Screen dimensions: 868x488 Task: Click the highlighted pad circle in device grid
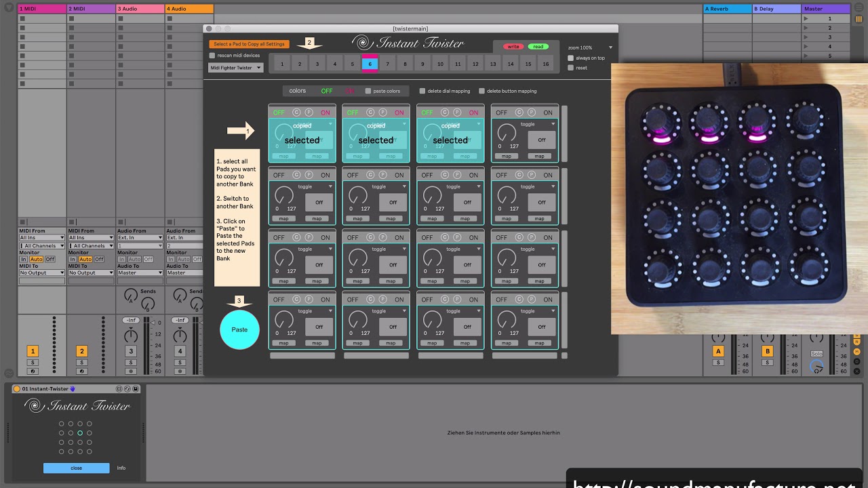[80, 432]
